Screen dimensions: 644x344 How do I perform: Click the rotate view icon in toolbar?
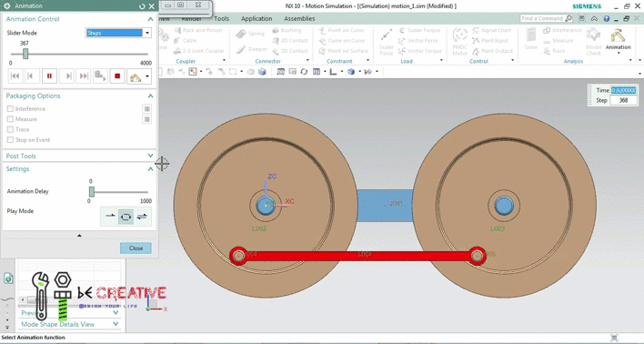(x=304, y=72)
